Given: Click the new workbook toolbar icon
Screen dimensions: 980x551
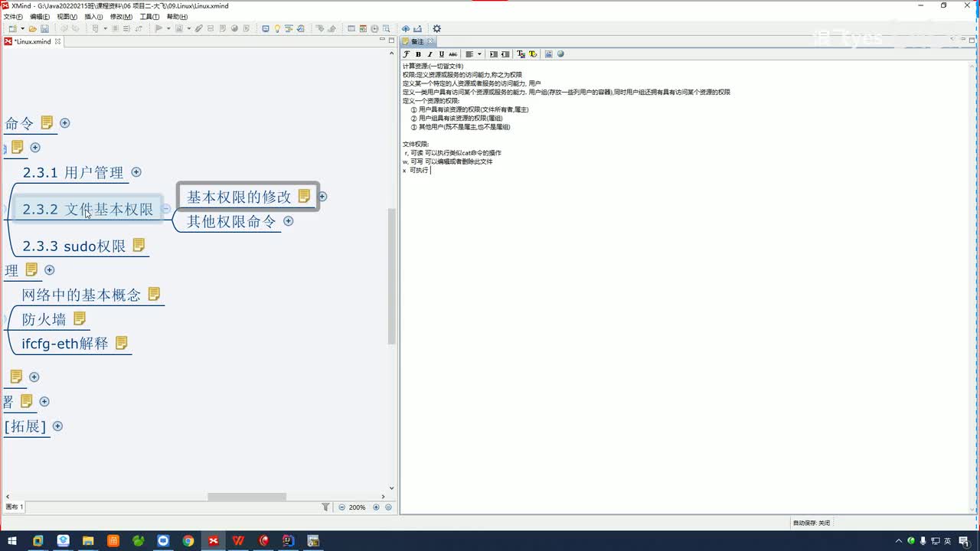Looking at the screenshot, I should click(12, 29).
